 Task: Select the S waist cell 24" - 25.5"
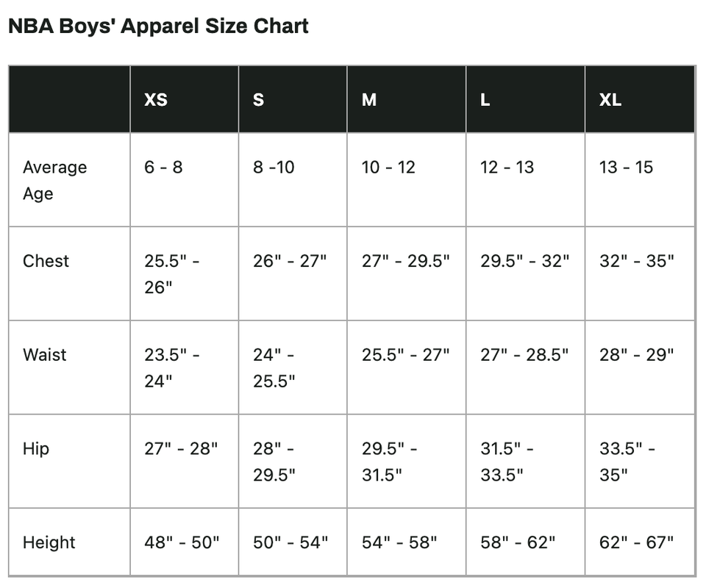(274, 367)
